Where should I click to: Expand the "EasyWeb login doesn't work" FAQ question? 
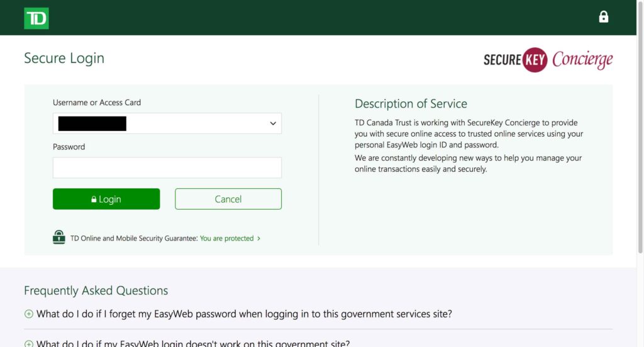tap(193, 343)
